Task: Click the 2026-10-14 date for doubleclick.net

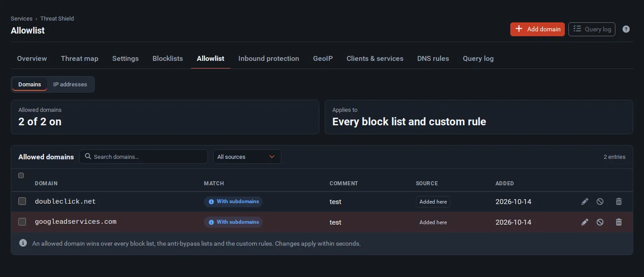Action: 513,202
